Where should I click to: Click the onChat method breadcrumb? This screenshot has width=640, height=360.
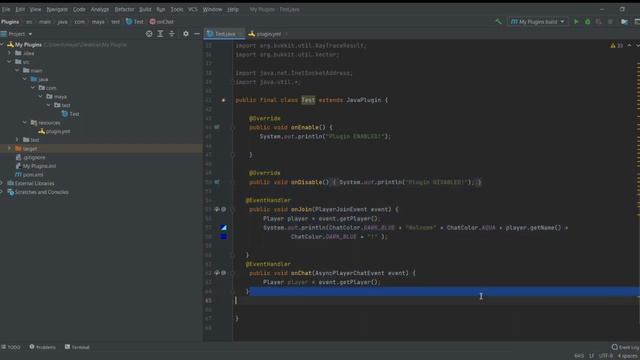pyautogui.click(x=162, y=22)
